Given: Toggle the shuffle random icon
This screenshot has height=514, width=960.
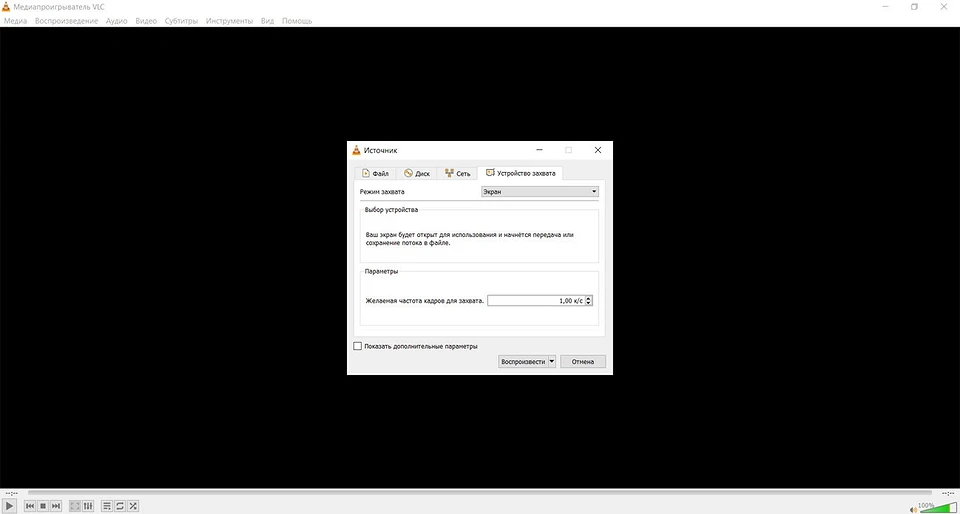Looking at the screenshot, I should tap(133, 506).
